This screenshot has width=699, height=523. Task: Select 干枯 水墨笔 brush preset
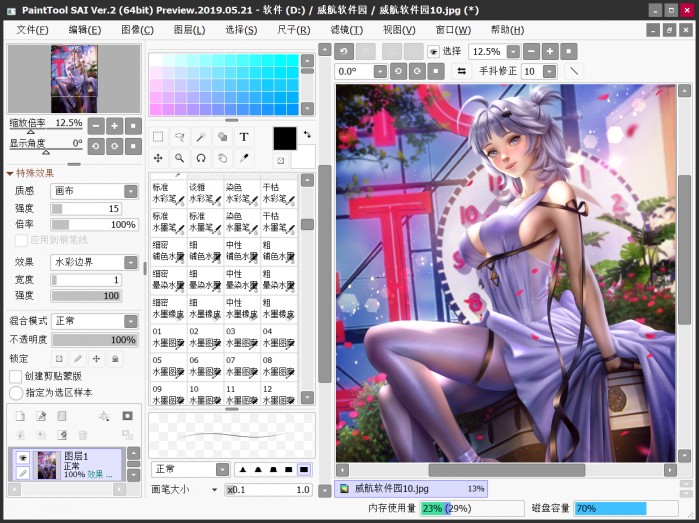279,222
